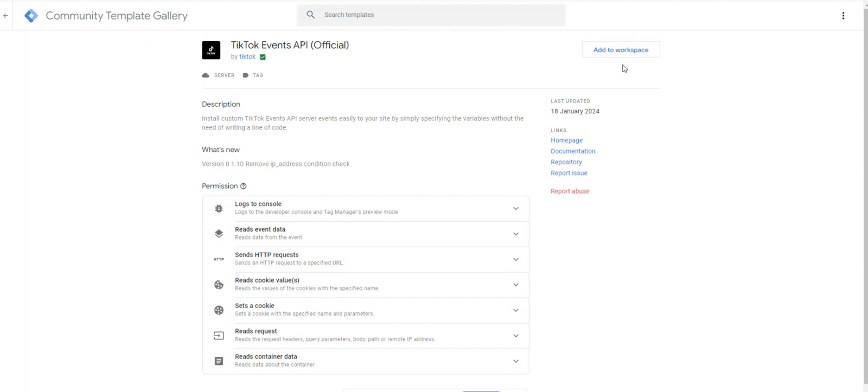The image size is (868, 392).
Task: Expand the Reads request permission
Action: point(516,336)
